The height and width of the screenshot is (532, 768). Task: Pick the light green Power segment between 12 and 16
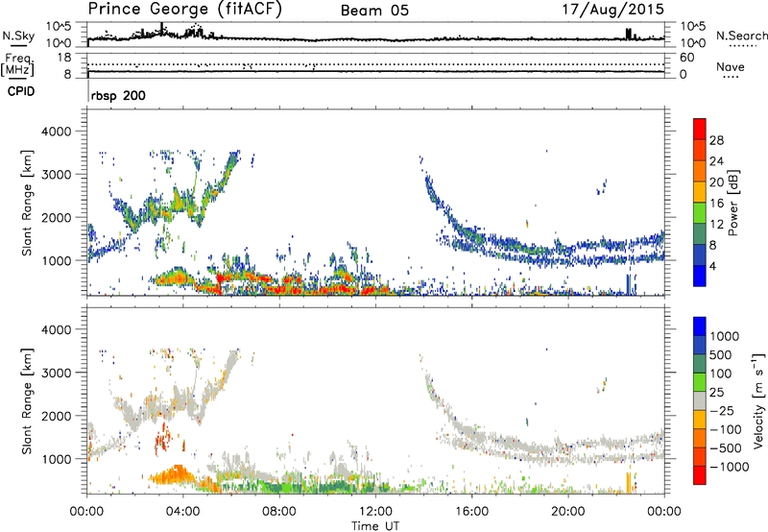coord(700,213)
